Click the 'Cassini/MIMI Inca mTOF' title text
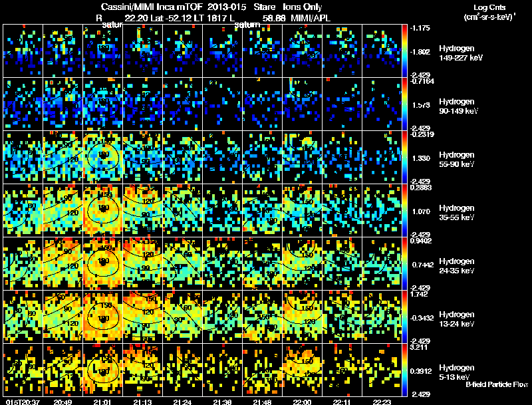Image resolution: width=532 pixels, height=405 pixels. [152, 7]
